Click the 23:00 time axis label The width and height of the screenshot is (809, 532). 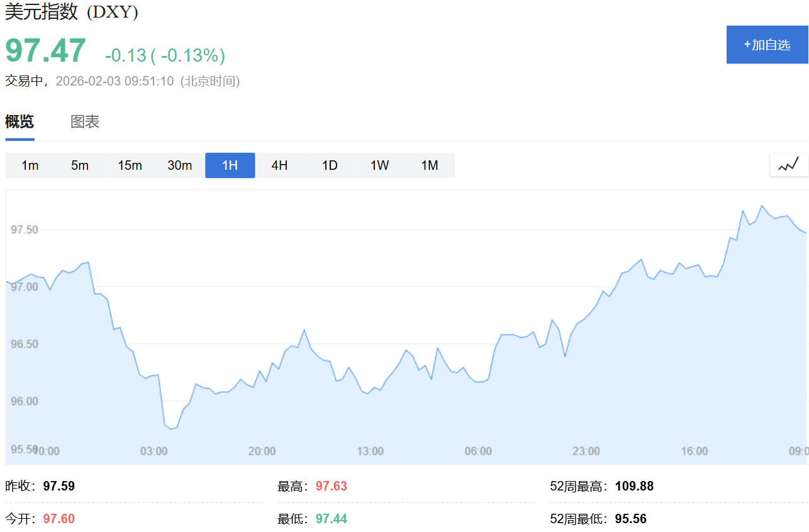click(x=586, y=451)
